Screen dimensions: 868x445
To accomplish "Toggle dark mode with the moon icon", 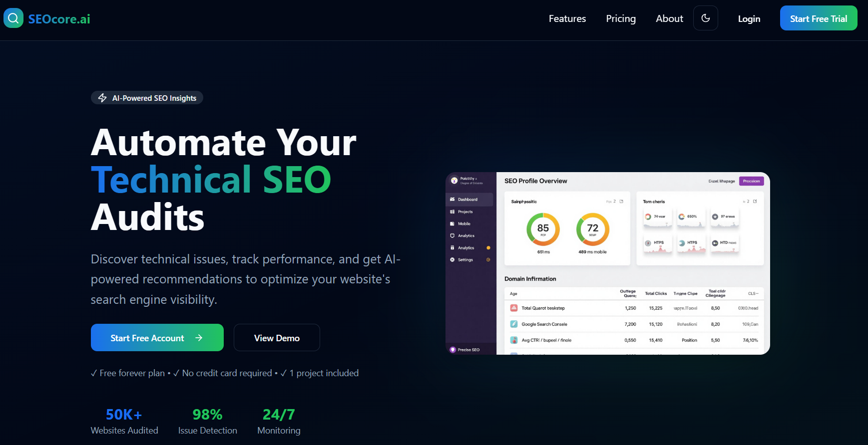I will click(705, 18).
